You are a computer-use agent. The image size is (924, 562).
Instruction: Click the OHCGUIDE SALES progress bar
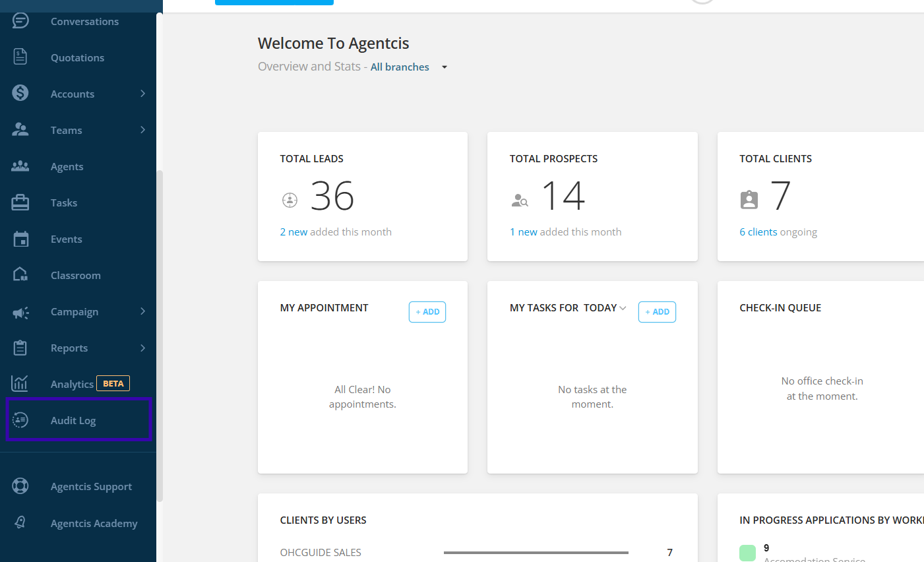click(x=536, y=553)
